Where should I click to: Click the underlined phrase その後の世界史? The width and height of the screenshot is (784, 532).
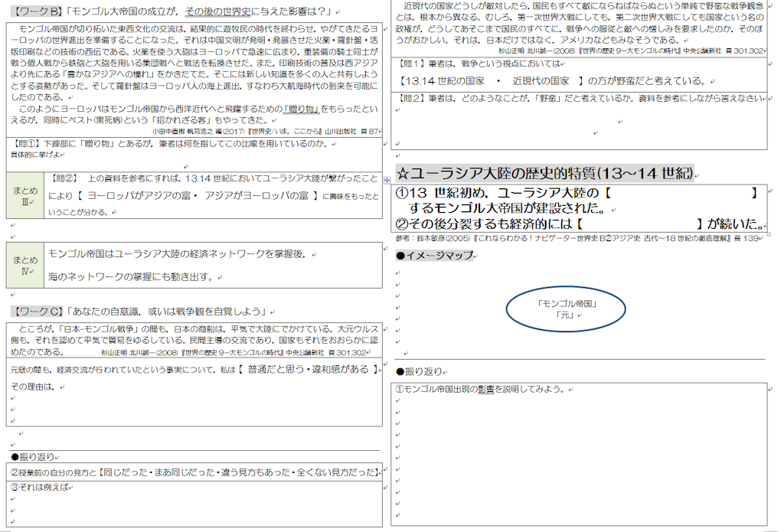point(218,11)
